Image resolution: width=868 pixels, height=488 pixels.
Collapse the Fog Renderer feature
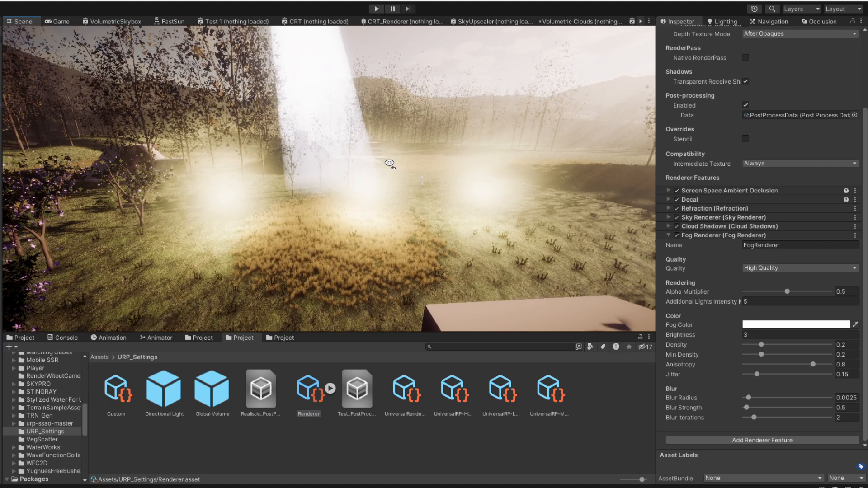point(668,235)
